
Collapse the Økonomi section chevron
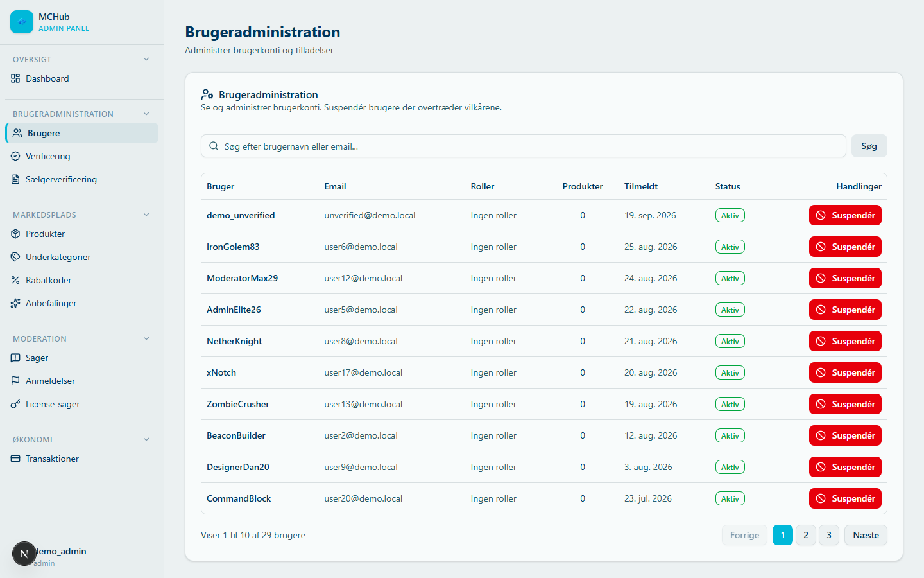(146, 439)
